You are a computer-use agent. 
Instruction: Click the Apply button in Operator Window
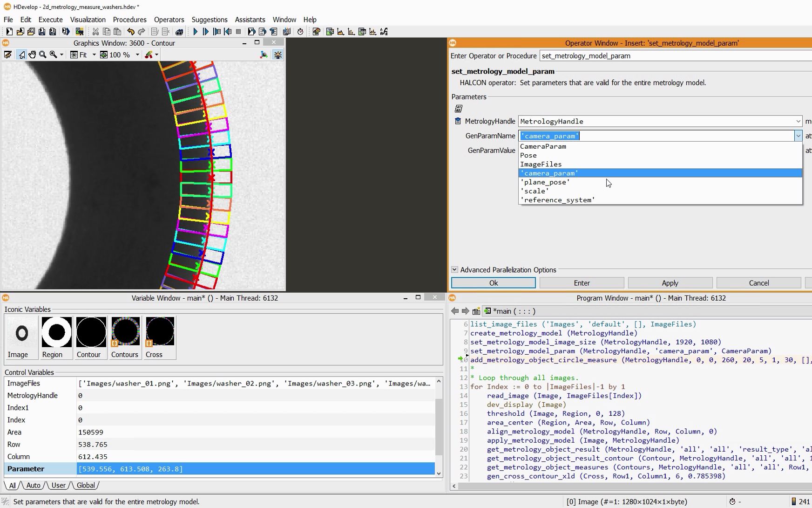pos(670,283)
